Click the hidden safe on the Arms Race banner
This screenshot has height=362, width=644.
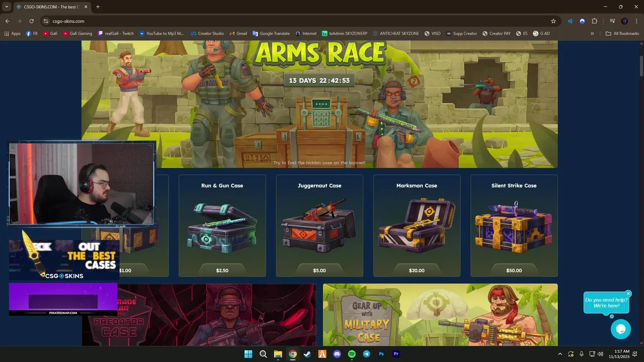(x=320, y=113)
